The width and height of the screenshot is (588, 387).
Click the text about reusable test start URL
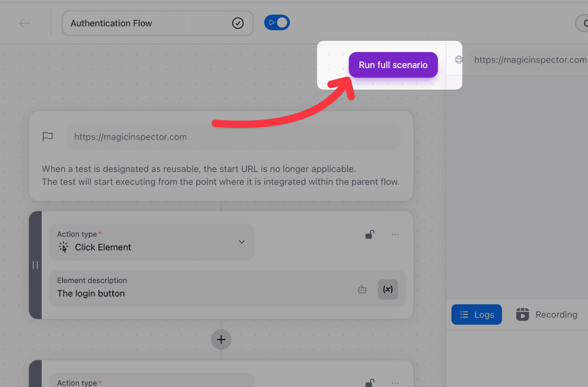[x=221, y=175]
